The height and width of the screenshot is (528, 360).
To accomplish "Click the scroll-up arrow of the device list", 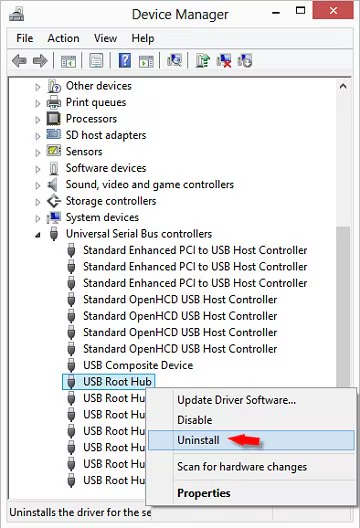I will (x=343, y=86).
